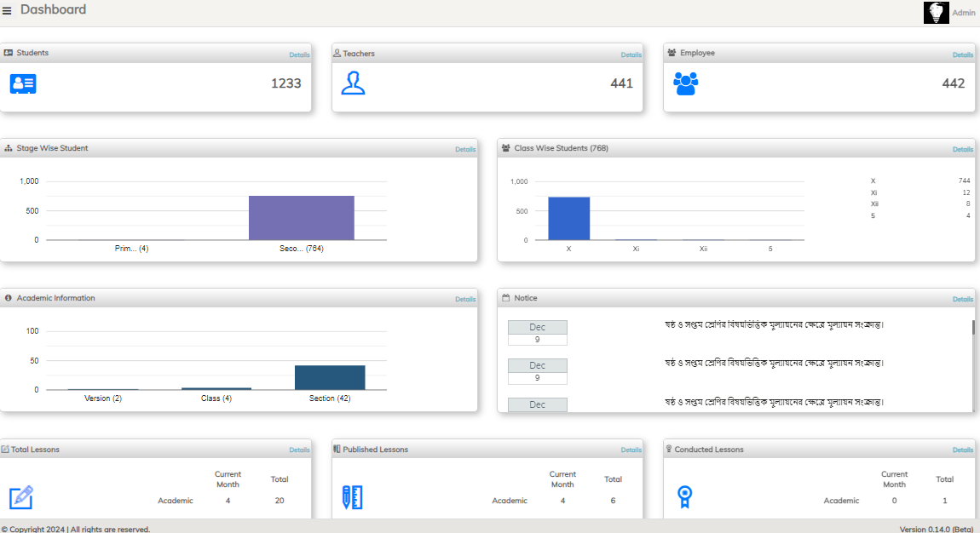Click the Employee group icon
Viewport: 980px width, 533px height.
click(685, 83)
